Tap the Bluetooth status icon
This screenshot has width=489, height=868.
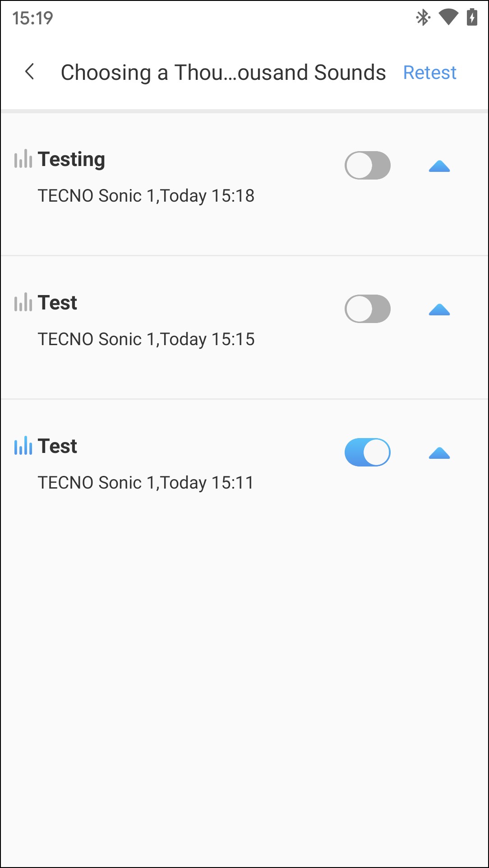(x=423, y=18)
